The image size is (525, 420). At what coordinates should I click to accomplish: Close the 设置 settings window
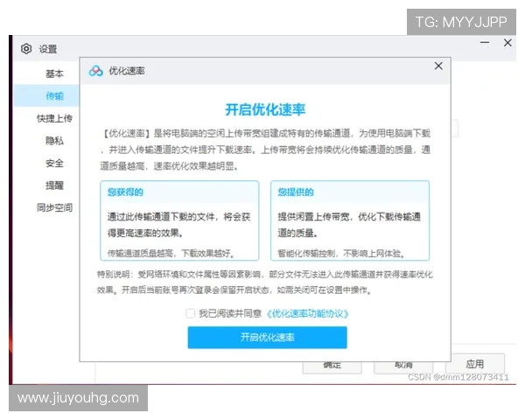[507, 43]
